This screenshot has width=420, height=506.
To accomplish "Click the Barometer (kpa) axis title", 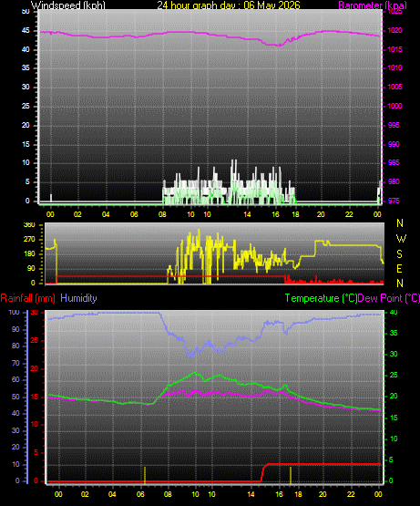I will pyautogui.click(x=373, y=5).
